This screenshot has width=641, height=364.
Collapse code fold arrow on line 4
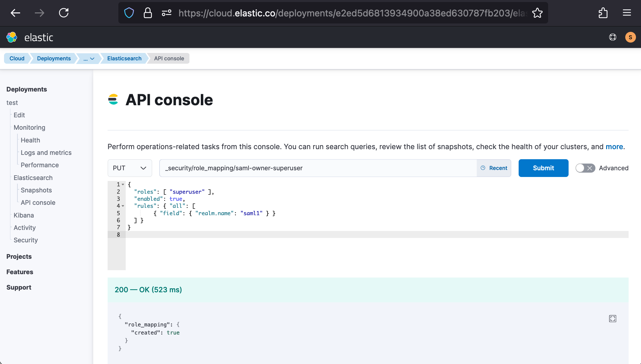(123, 206)
